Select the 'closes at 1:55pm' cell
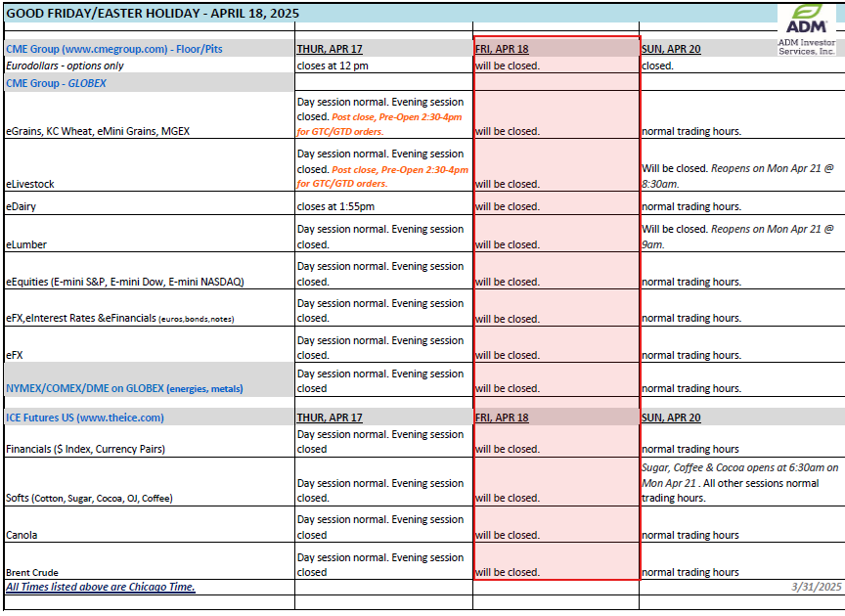Screen dimensions: 845x616 pyautogui.click(x=335, y=206)
